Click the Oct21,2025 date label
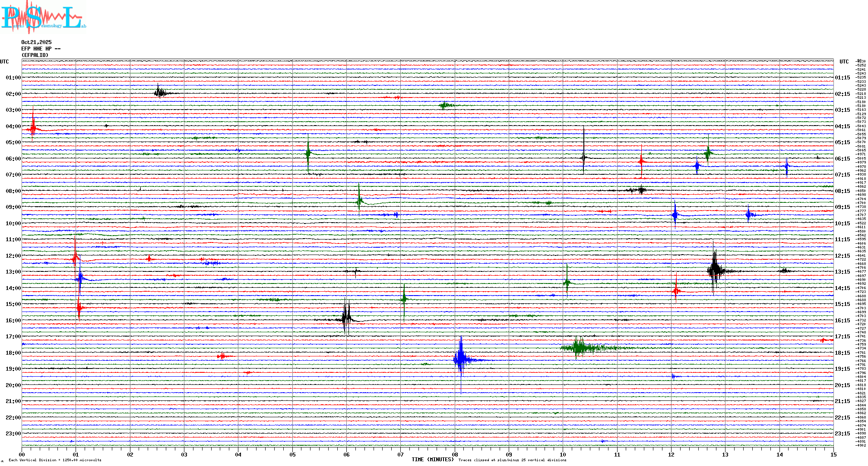 (36, 42)
